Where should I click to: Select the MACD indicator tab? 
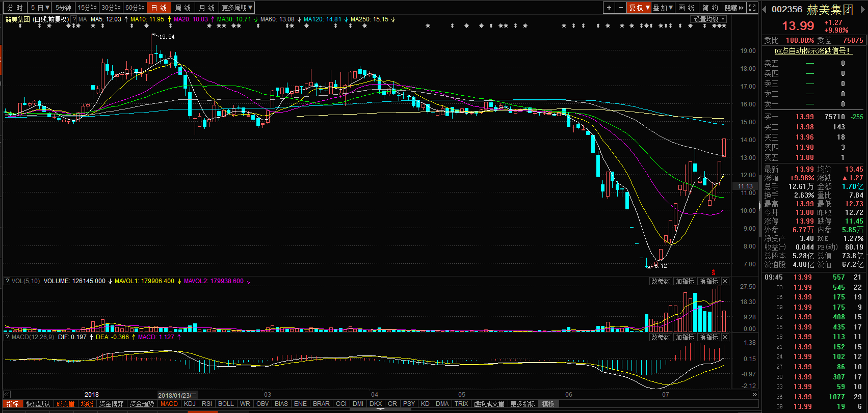[x=169, y=404]
